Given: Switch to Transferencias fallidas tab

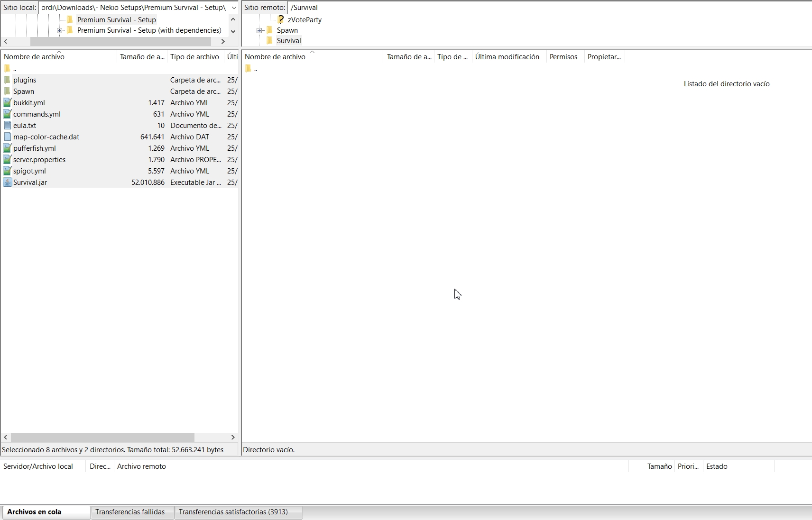Looking at the screenshot, I should pos(130,512).
